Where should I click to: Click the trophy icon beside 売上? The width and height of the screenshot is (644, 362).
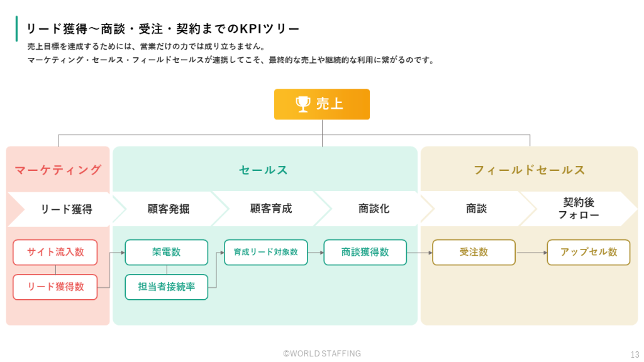coord(303,104)
